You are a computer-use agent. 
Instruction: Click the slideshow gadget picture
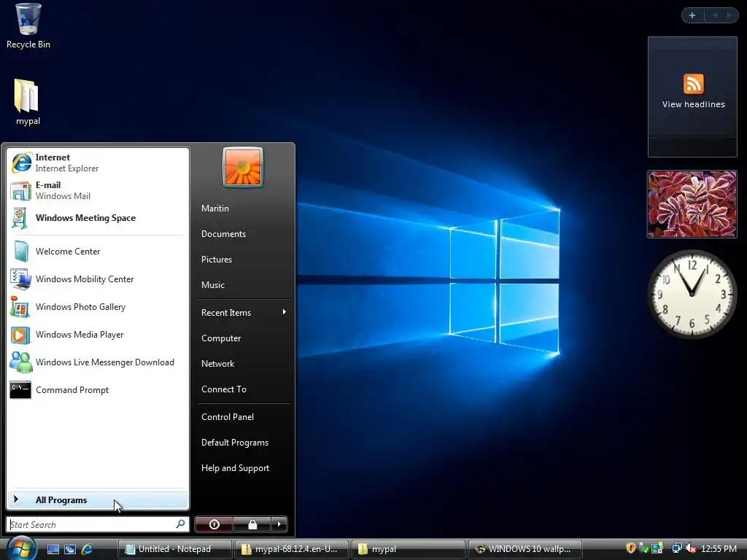click(692, 204)
